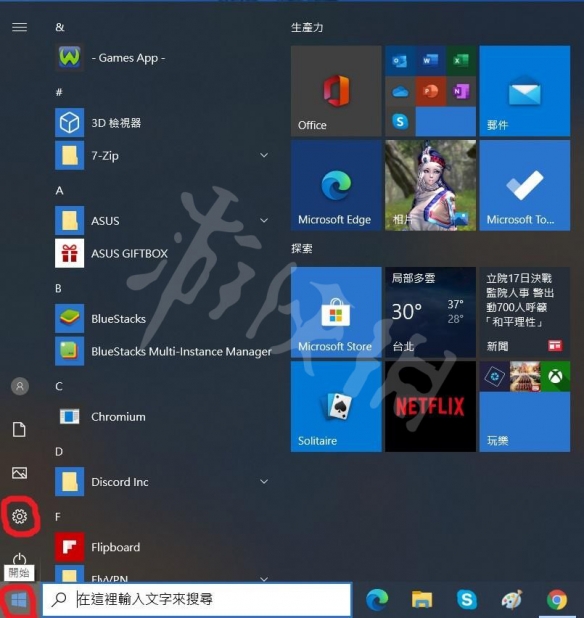Open the hamburger menu in Start
Image resolution: width=584 pixels, height=618 pixels.
click(19, 27)
